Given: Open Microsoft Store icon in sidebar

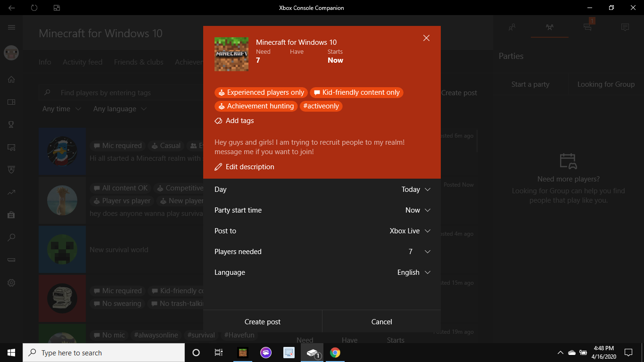Looking at the screenshot, I should (x=11, y=215).
